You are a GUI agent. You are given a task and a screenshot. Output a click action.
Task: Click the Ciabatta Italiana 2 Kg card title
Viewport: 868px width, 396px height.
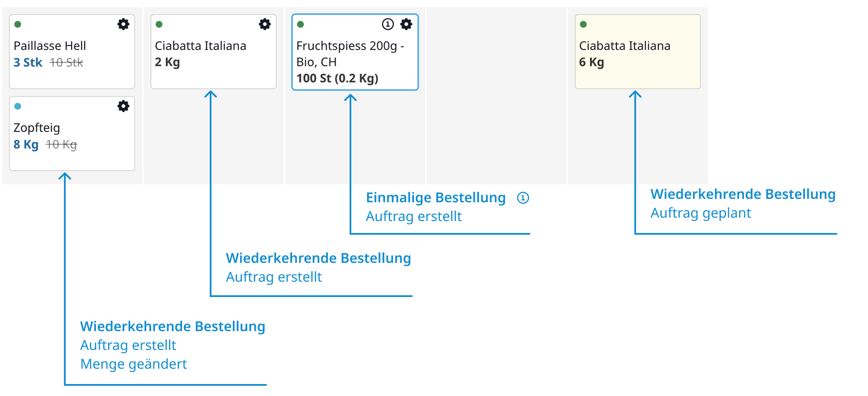pyautogui.click(x=200, y=46)
